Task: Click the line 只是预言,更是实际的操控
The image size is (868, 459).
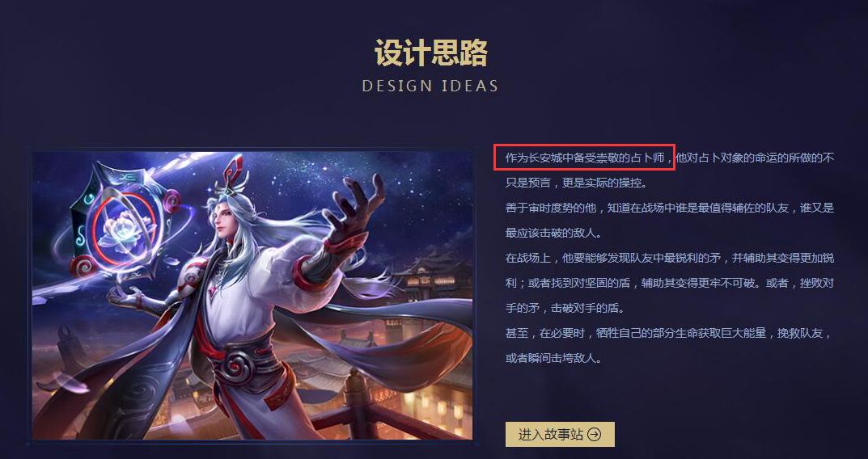Action: 576,183
